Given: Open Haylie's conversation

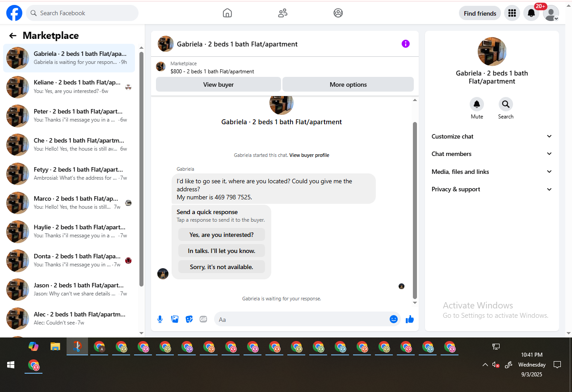Looking at the screenshot, I should 69,232.
